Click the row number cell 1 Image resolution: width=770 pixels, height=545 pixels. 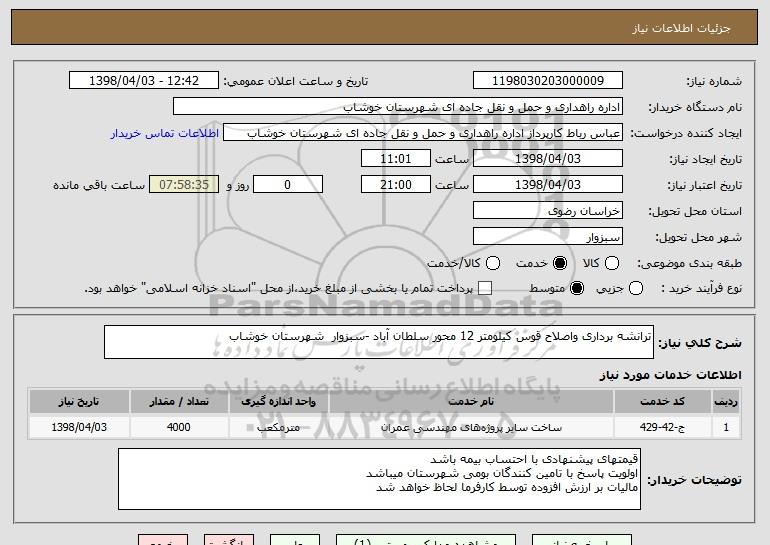(726, 427)
